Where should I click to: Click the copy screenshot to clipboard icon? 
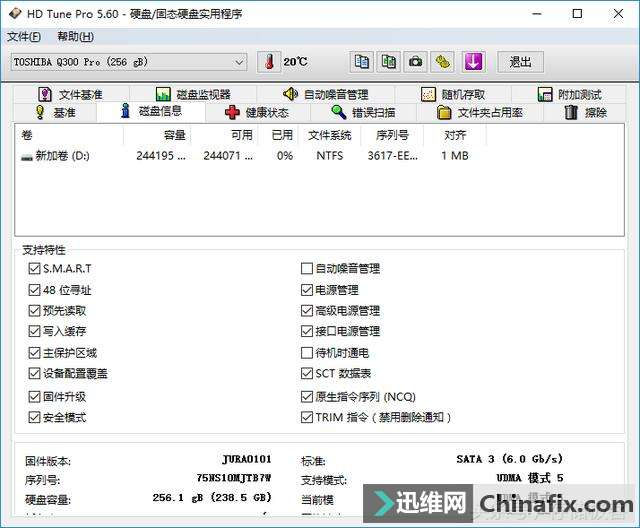pos(389,62)
